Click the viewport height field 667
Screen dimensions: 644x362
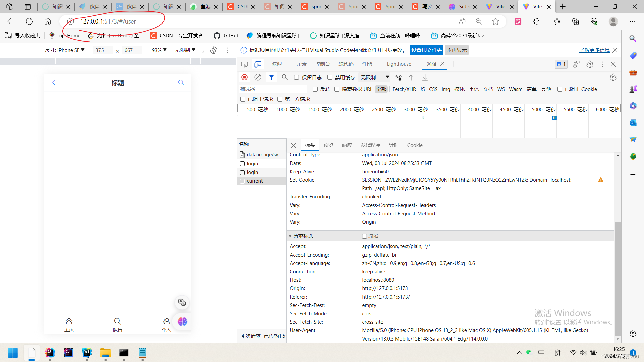point(131,50)
